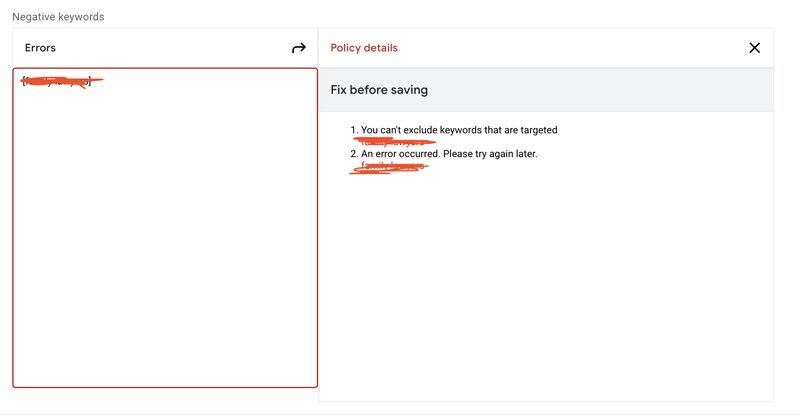Click the list number 1 marker

tap(354, 130)
